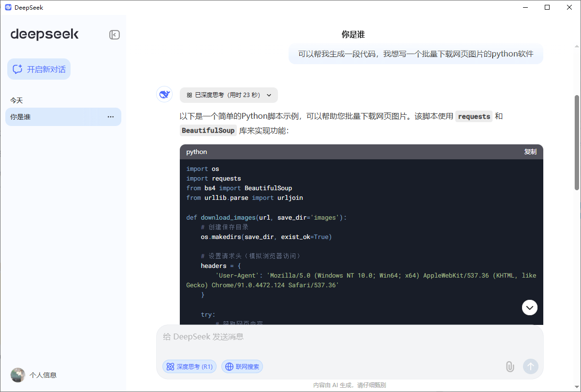
Task: Click the DeepSeek whale logo in the title bar
Action: pos(8,7)
